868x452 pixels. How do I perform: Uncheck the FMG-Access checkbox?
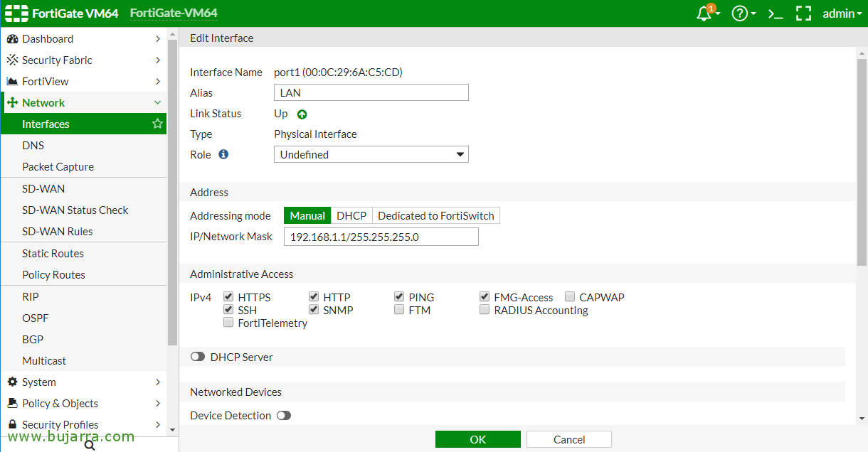click(485, 297)
